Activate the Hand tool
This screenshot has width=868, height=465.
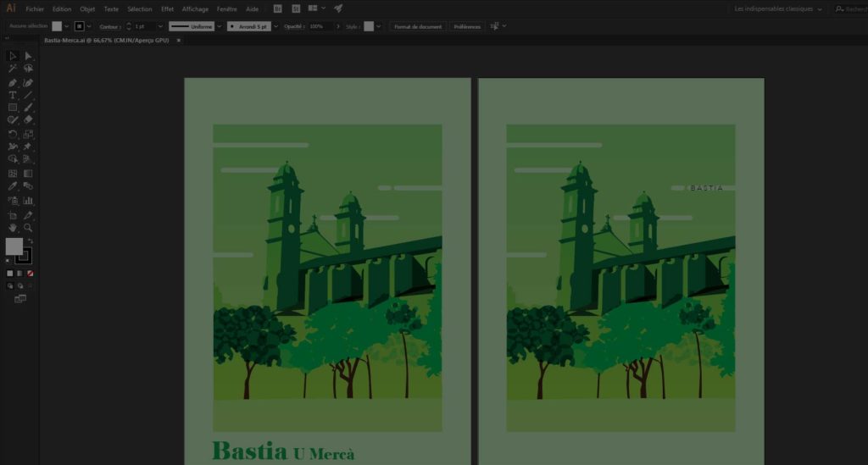(x=13, y=228)
